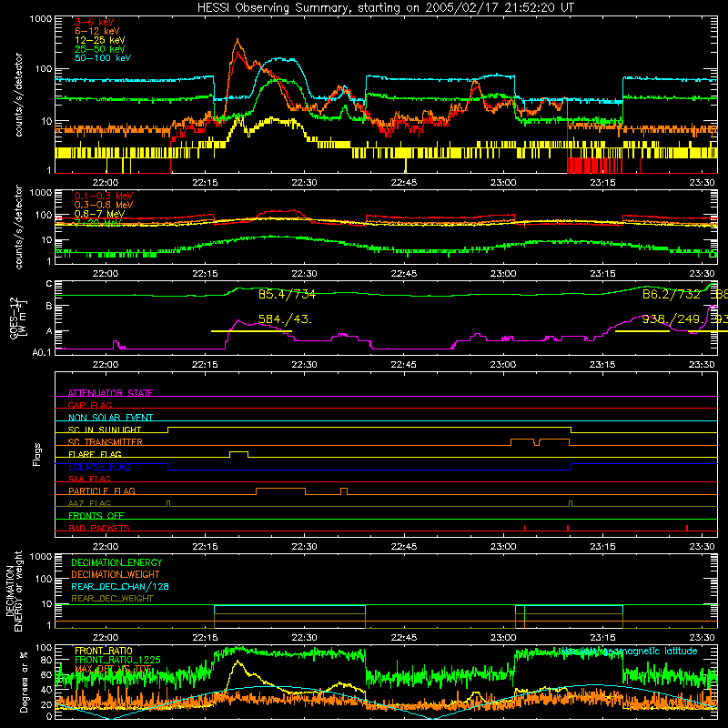This screenshot has width=728, height=728.
Task: Select the yellow FRONT_RATIO legend label
Action: (104, 651)
